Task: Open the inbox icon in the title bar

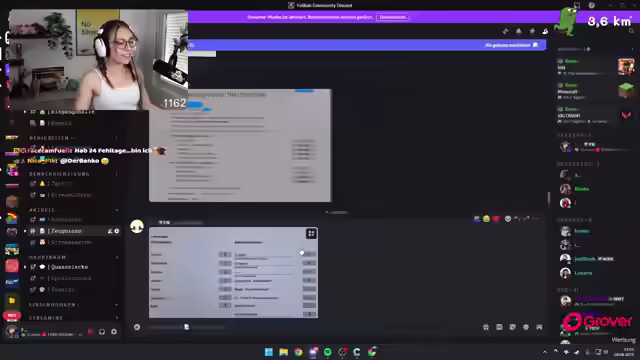Action: click(577, 5)
